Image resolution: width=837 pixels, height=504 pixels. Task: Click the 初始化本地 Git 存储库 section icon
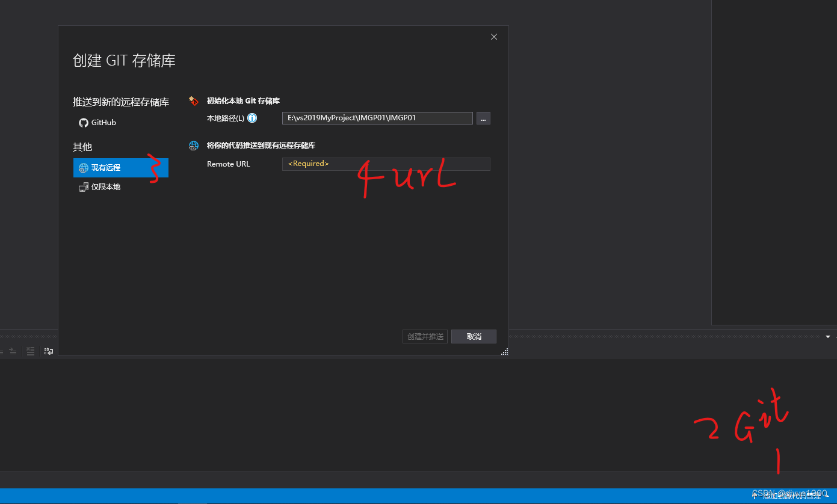[194, 100]
